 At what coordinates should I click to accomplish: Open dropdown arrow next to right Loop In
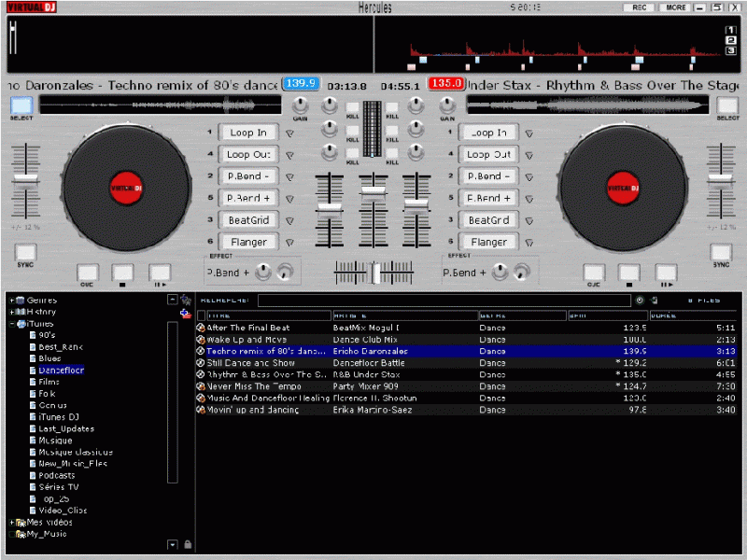(529, 133)
